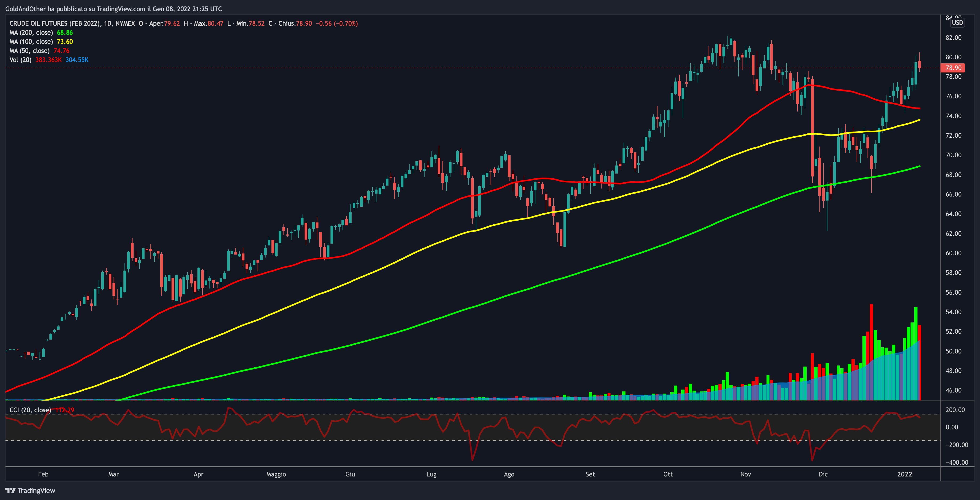Viewport: 980px width, 500px height.
Task: Click the MA (50, close) indicator label
Action: coord(30,51)
